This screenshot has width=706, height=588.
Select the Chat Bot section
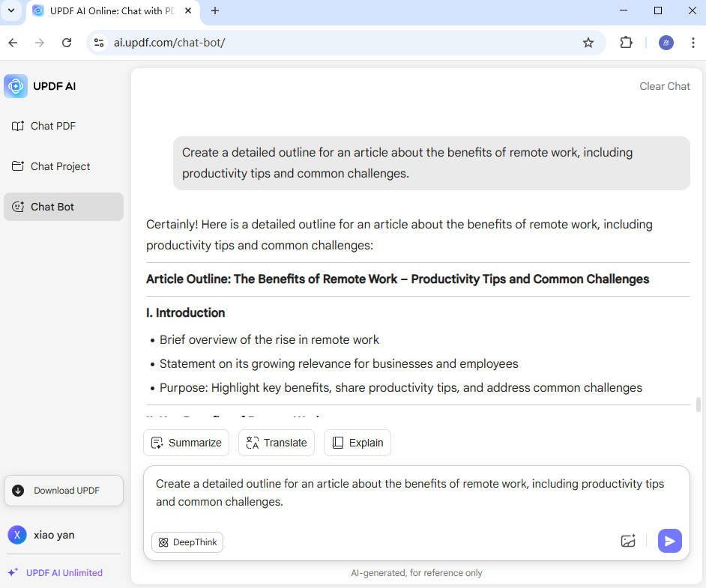click(64, 207)
